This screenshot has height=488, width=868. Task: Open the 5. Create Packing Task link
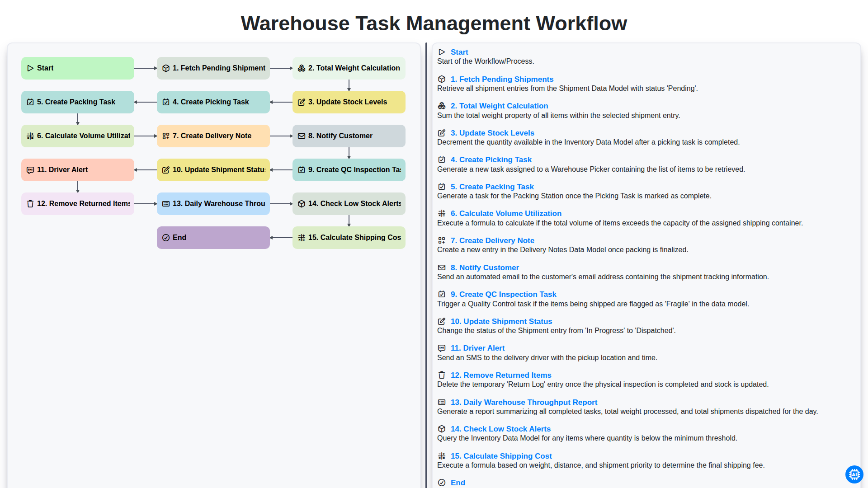pyautogui.click(x=492, y=187)
